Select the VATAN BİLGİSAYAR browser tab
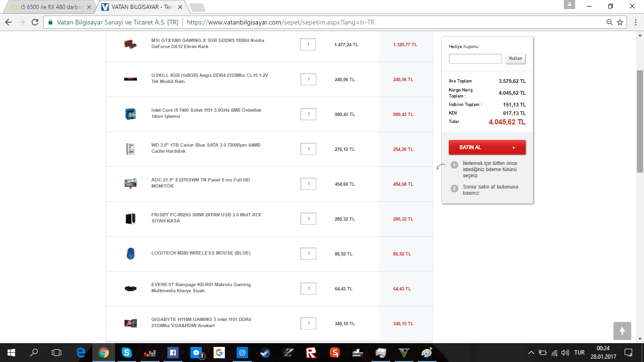Image resolution: width=644 pixels, height=362 pixels. pos(141,7)
